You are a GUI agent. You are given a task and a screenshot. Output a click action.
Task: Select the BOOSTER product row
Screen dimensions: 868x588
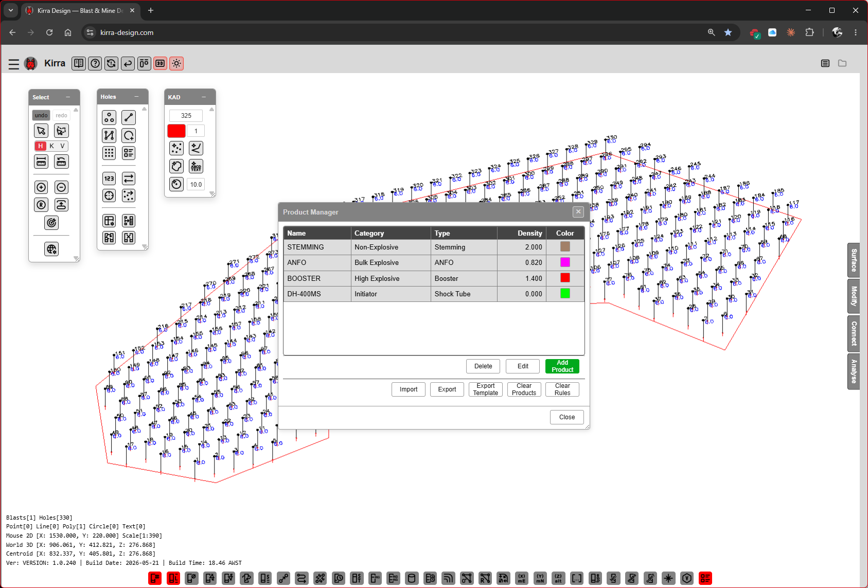pyautogui.click(x=434, y=278)
